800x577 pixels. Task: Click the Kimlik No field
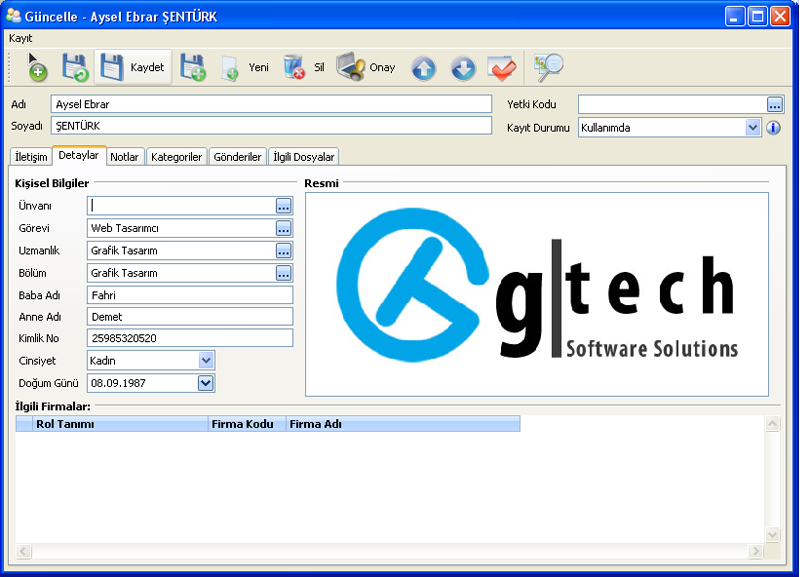(x=190, y=338)
